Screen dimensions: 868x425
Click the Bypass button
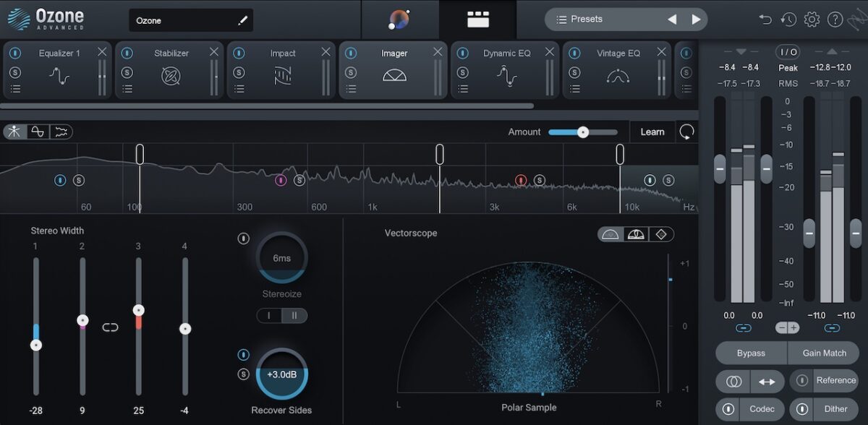point(751,353)
